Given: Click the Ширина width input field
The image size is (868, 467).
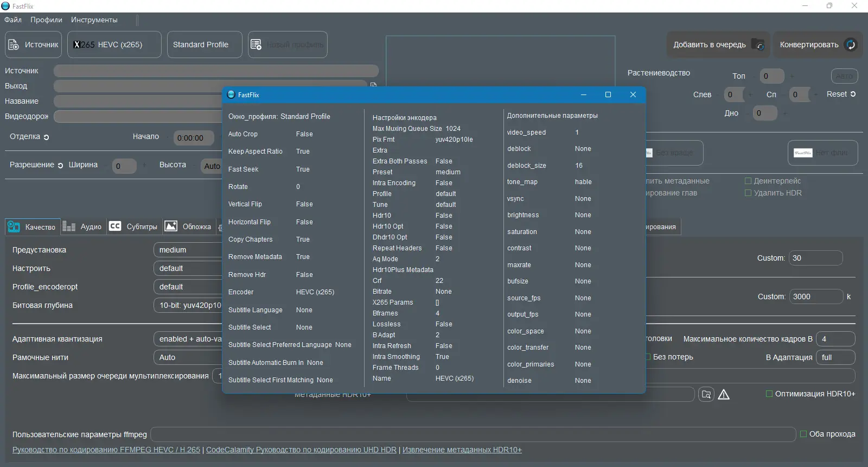Looking at the screenshot, I should click(x=124, y=166).
